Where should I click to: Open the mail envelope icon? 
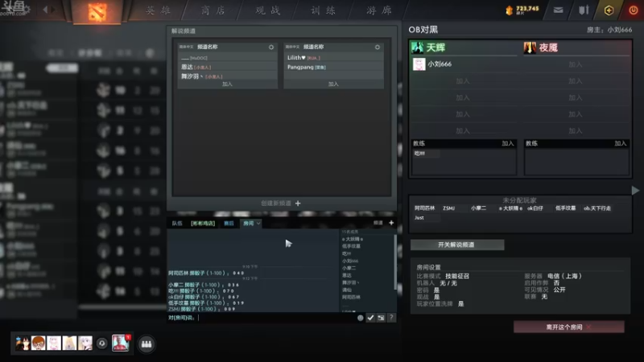(x=558, y=10)
